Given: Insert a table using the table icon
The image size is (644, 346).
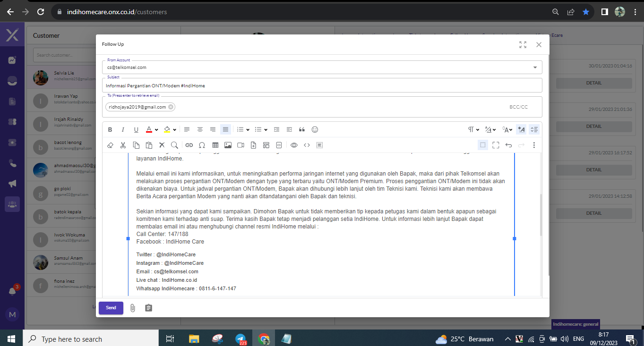Looking at the screenshot, I should click(215, 145).
